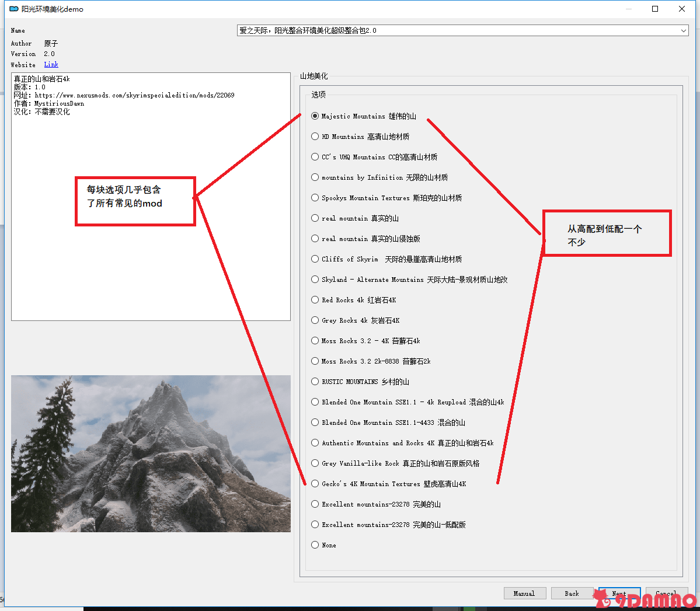Select Spookys Mountain Textures option
The image size is (700, 611).
315,198
